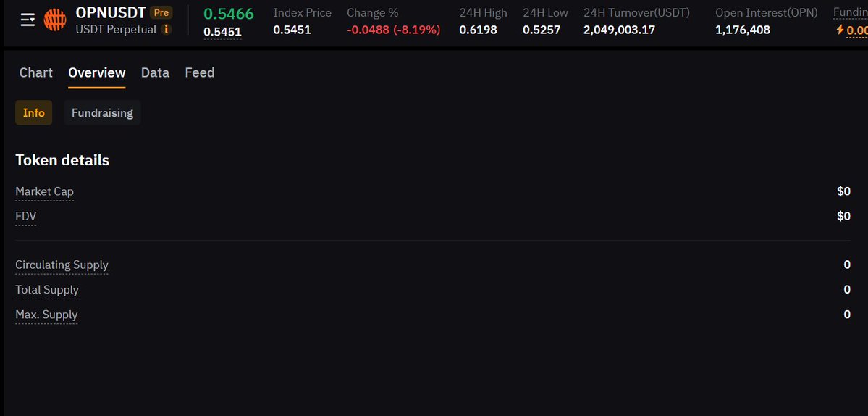Click the 24H Turnover(USDT) label

tap(636, 13)
